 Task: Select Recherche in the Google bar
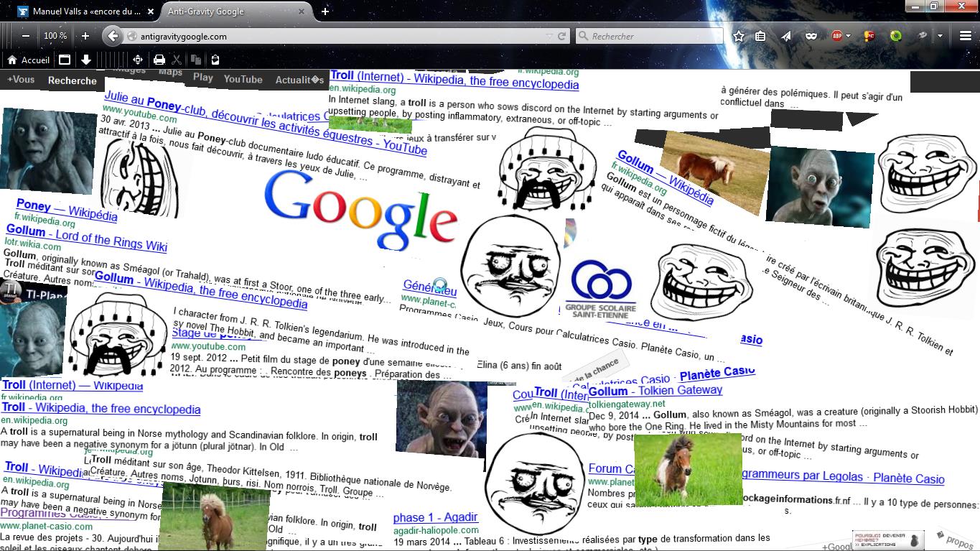pyautogui.click(x=73, y=80)
